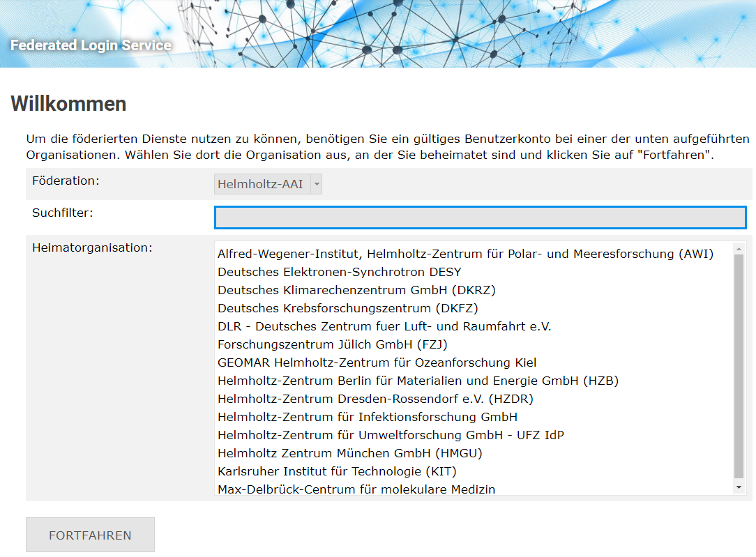This screenshot has width=756, height=557.
Task: Select Max-Delbrück-Centrum für molekulare Medizin
Action: (x=356, y=489)
